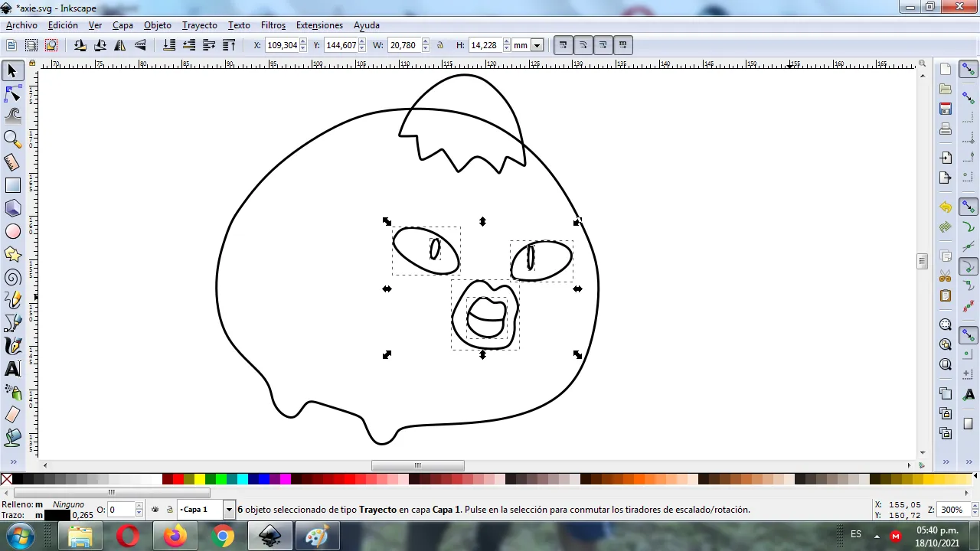The width and height of the screenshot is (980, 551).
Task: Select the Star polygon tool
Action: click(12, 254)
